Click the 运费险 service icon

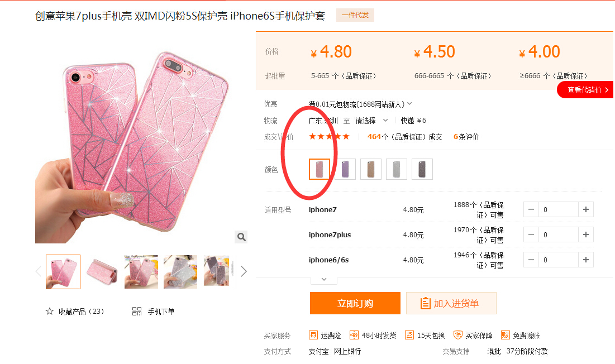[x=313, y=335]
